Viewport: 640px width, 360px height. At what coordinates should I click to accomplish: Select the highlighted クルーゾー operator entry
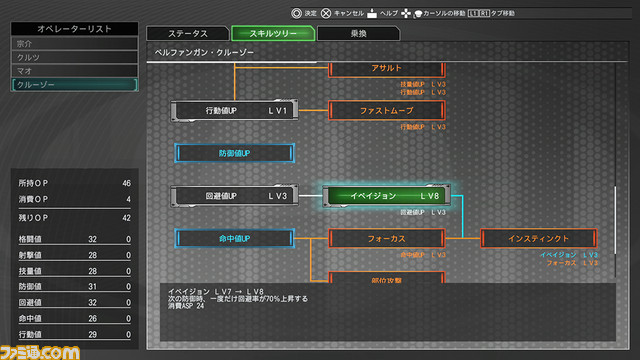(74, 84)
